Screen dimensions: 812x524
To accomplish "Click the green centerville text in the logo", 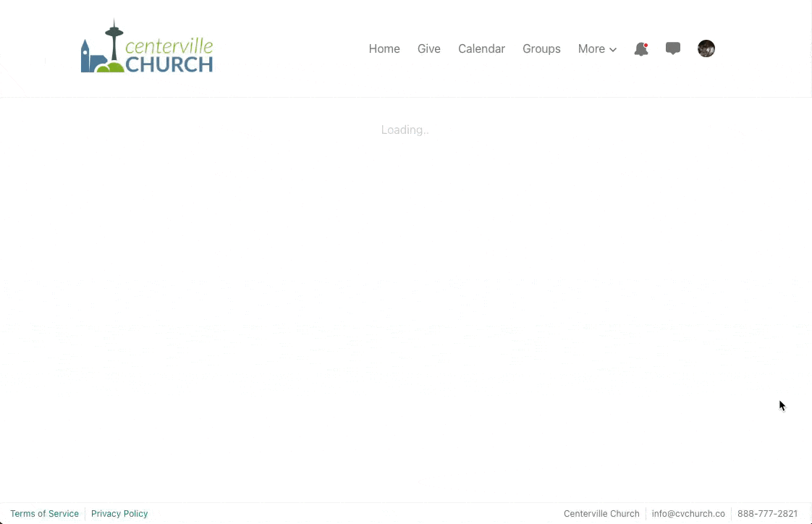I will (x=169, y=46).
